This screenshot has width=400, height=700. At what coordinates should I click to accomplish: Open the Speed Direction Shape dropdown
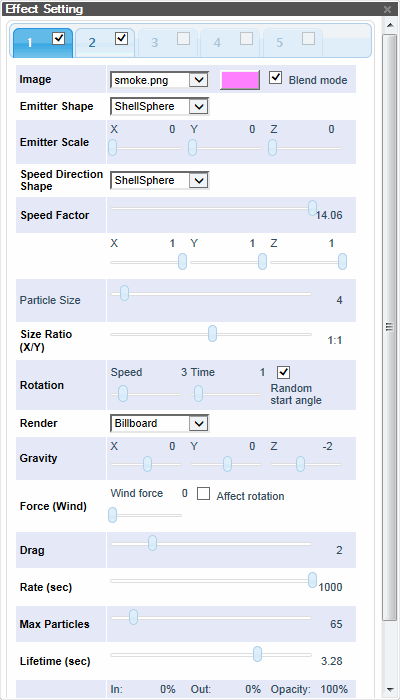click(159, 180)
